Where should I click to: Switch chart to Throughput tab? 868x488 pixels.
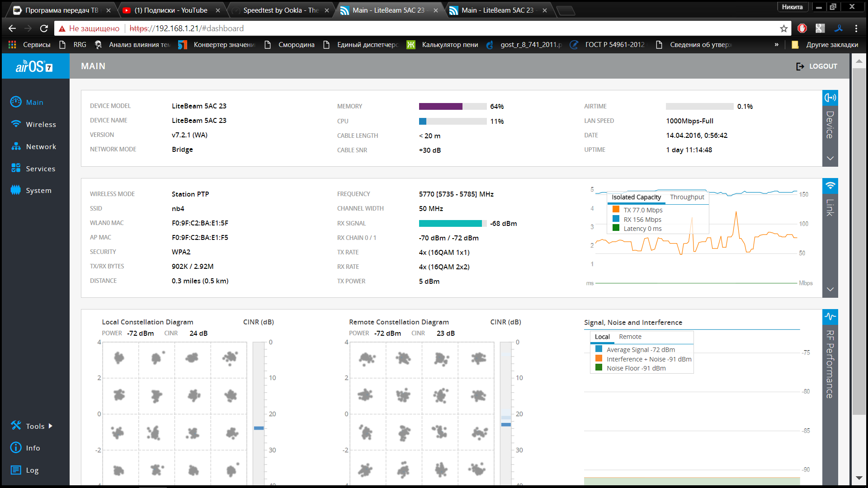[687, 197]
